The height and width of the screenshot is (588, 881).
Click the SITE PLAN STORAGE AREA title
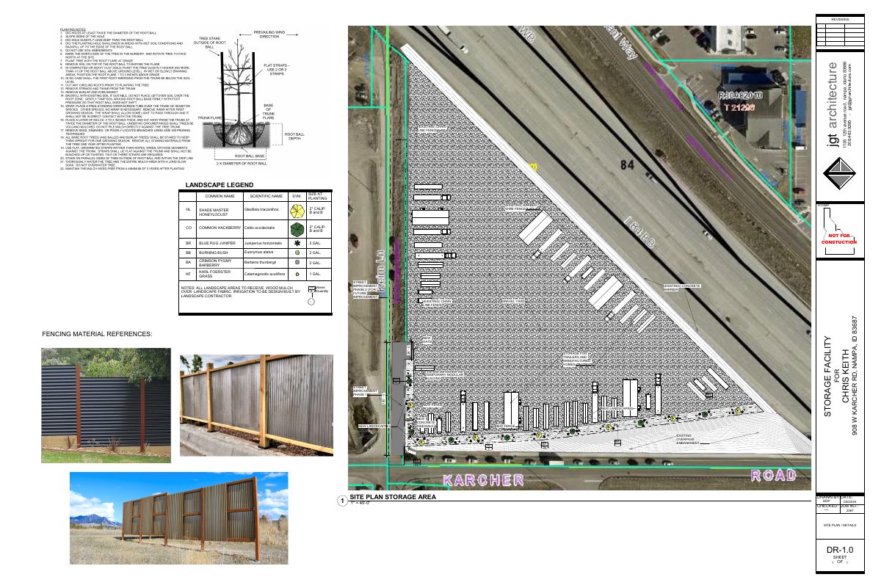click(393, 497)
